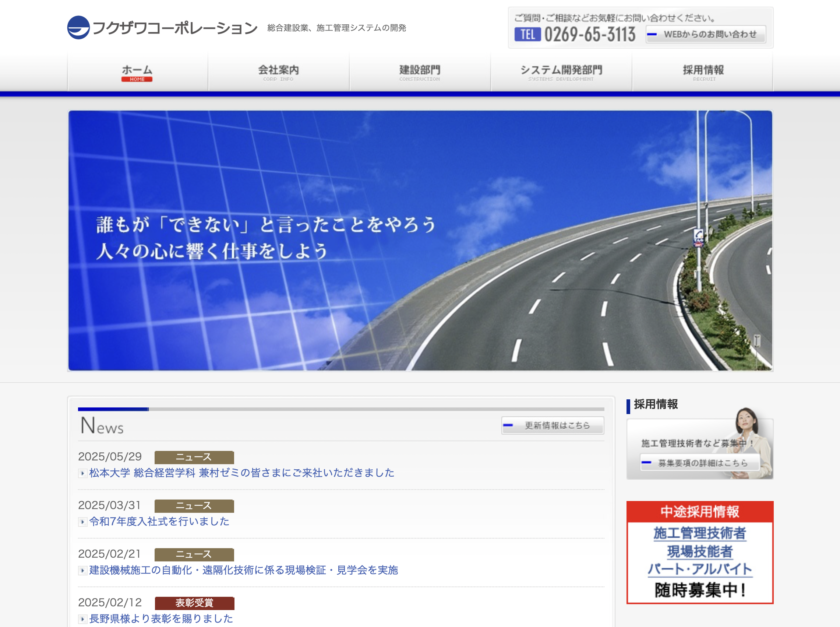Click the date 2025/02/21
The height and width of the screenshot is (627, 840).
click(x=110, y=554)
